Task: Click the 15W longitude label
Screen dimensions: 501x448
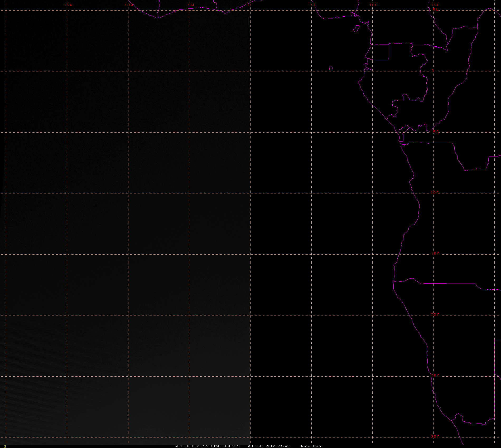Action: tap(68, 5)
